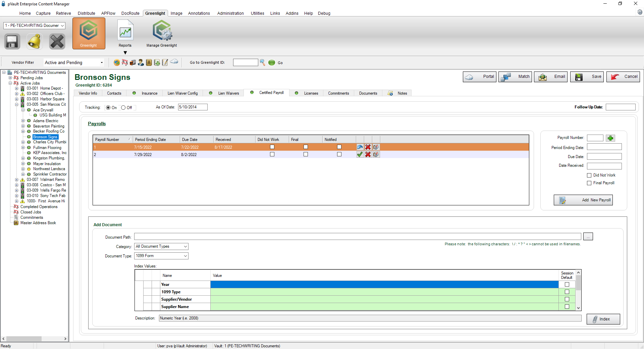The image size is (644, 349).
Task: Click the Save floppy disk icon in ribbon
Action: point(12,42)
